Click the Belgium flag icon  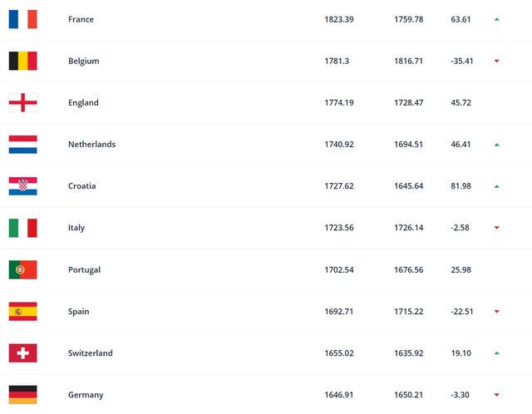22,61
